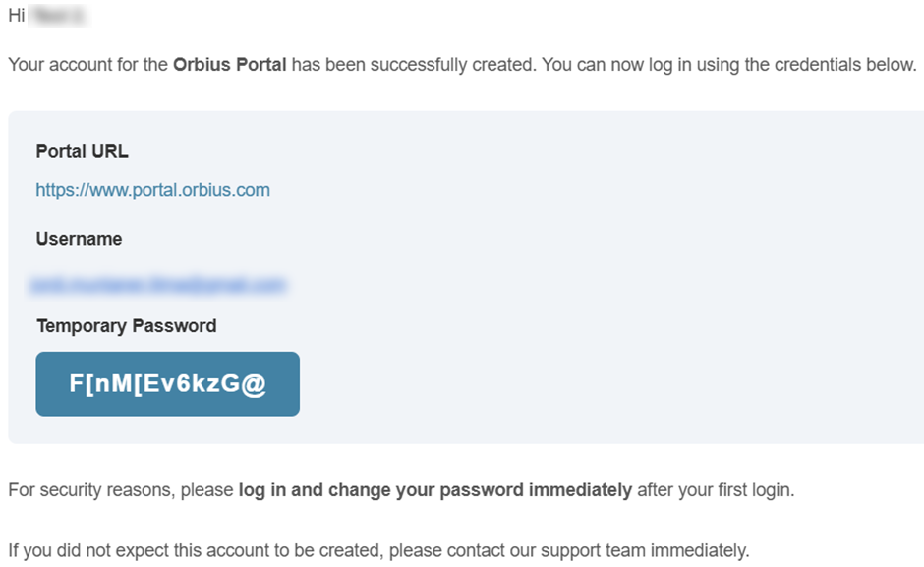Click the blue temporary password box
Viewport: 924px width, 567px height.
pos(167,384)
